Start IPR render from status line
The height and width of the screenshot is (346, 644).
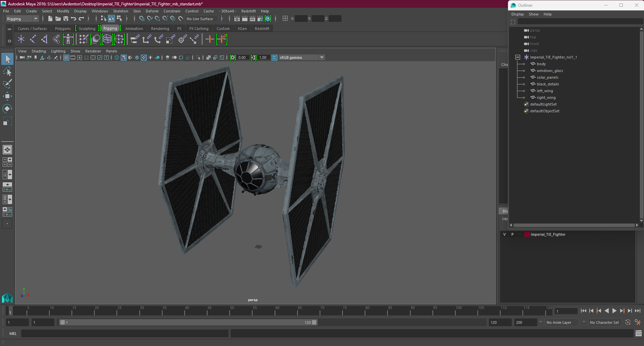(x=252, y=19)
